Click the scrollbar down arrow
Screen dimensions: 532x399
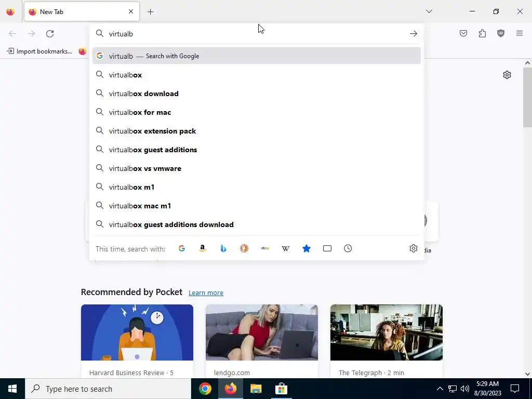click(x=527, y=374)
